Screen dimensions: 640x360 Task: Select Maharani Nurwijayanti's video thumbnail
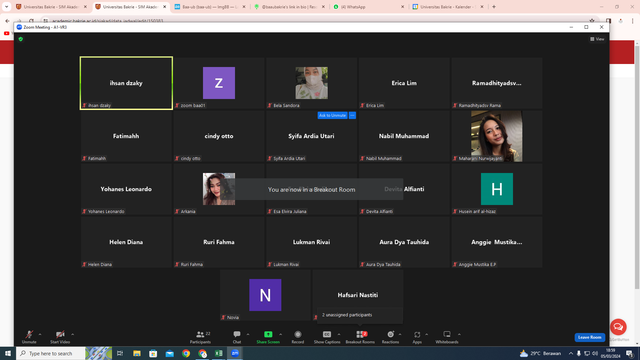click(x=497, y=136)
